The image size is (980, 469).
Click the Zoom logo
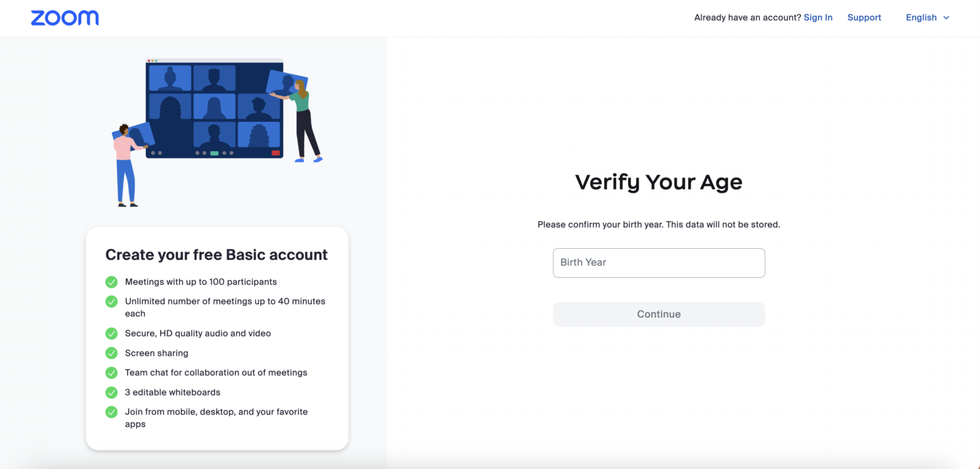click(x=64, y=18)
